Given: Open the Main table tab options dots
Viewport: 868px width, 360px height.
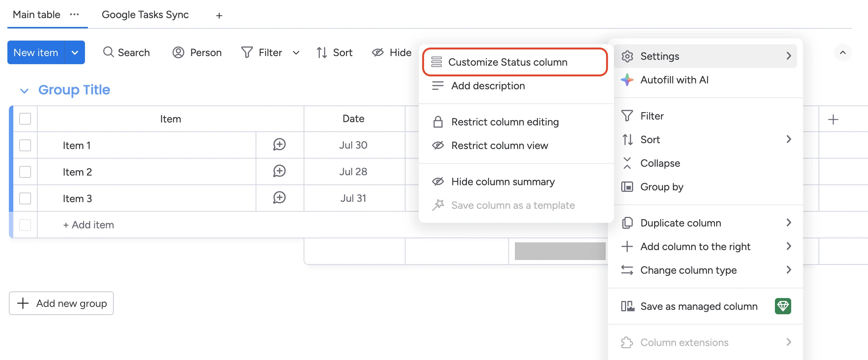Looking at the screenshot, I should (74, 14).
